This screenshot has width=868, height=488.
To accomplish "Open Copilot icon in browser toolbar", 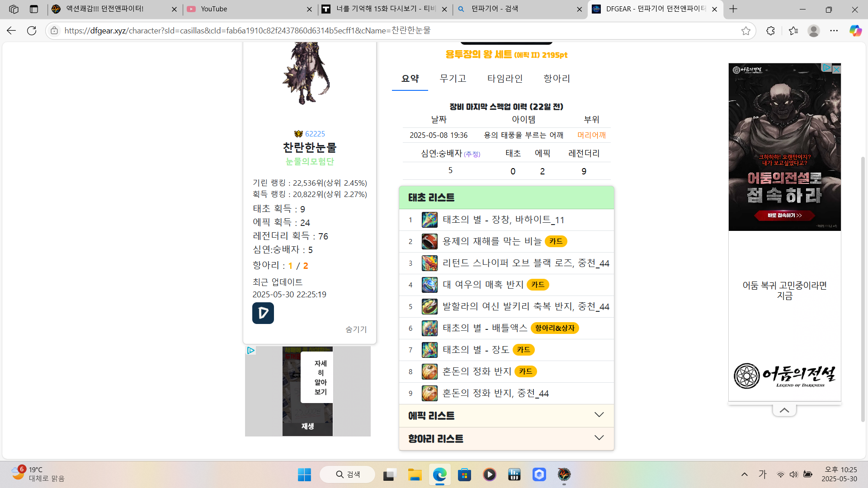I will (x=855, y=31).
